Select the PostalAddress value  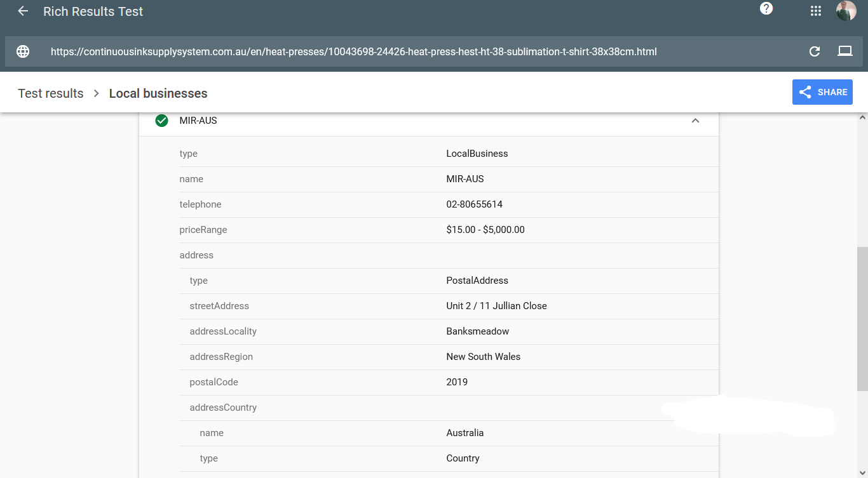click(477, 281)
